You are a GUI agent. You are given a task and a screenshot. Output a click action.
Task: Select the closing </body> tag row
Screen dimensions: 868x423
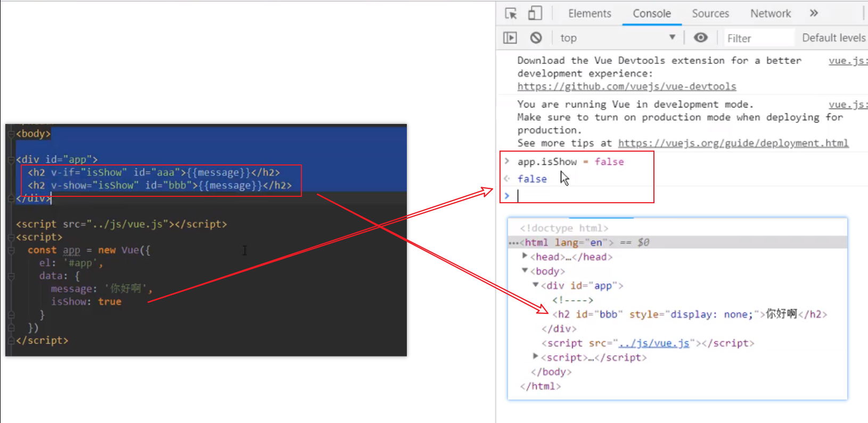[551, 372]
